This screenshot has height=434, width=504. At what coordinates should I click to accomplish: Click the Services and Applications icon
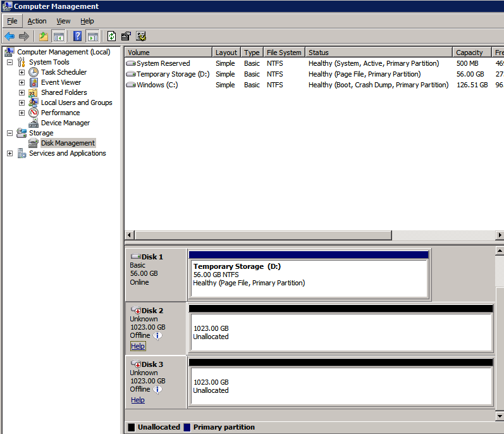22,153
